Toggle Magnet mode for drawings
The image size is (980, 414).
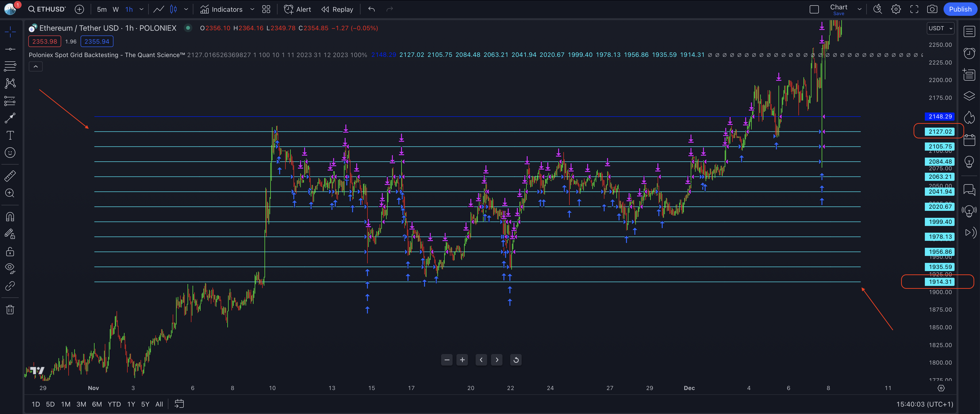pos(10,217)
